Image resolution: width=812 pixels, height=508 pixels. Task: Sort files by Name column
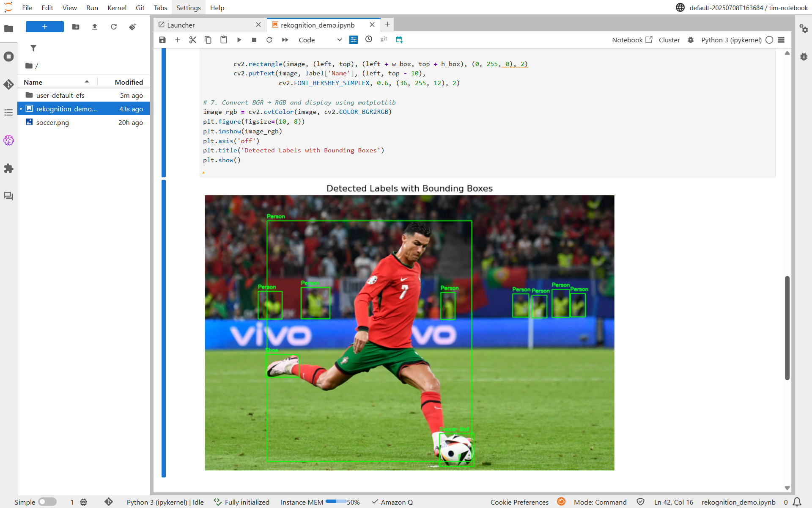click(x=33, y=82)
